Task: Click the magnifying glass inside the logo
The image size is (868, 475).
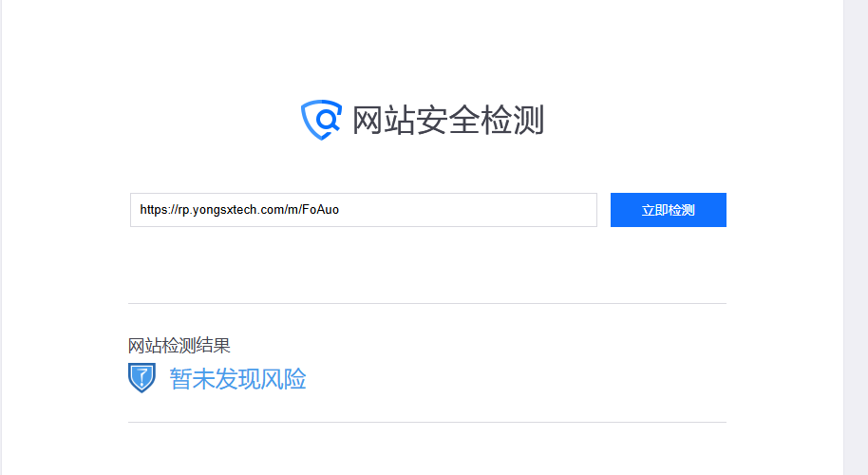Action: click(328, 120)
